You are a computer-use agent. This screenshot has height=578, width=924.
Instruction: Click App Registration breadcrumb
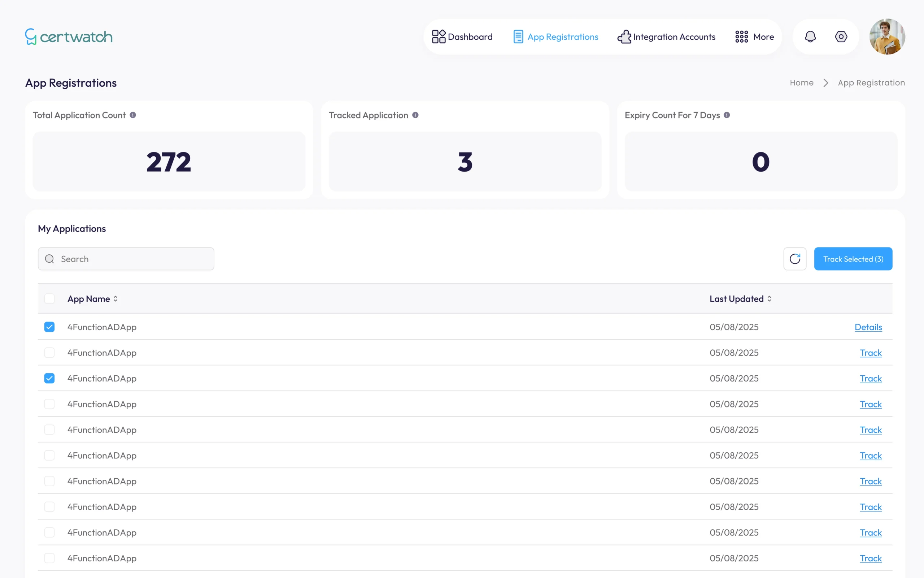click(871, 83)
